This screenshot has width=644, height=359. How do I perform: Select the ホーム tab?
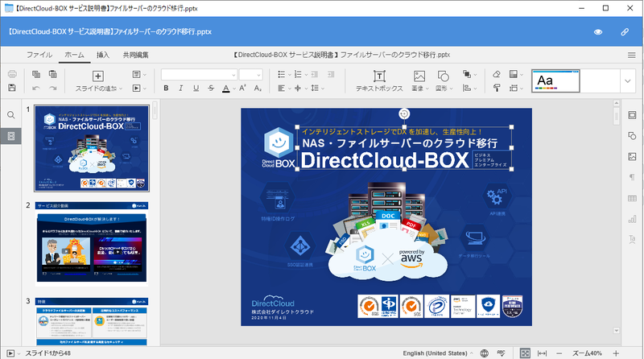point(74,55)
